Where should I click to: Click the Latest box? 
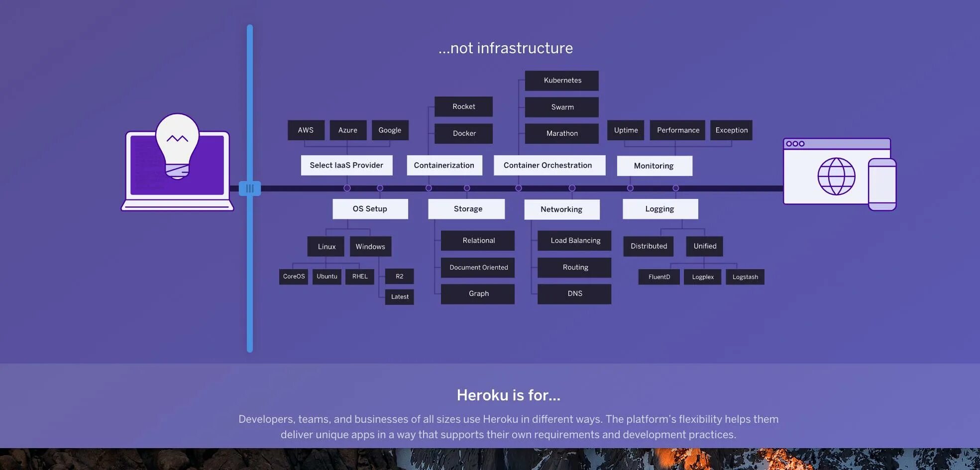[x=400, y=297]
